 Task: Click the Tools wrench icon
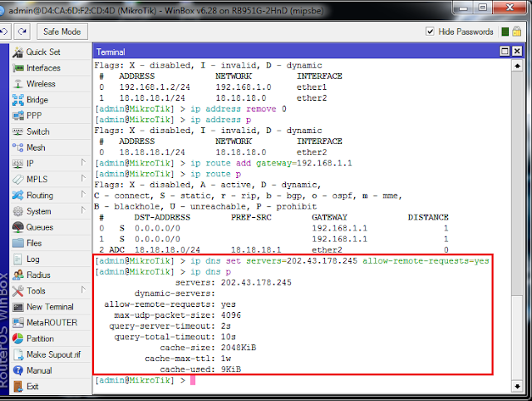(17, 291)
